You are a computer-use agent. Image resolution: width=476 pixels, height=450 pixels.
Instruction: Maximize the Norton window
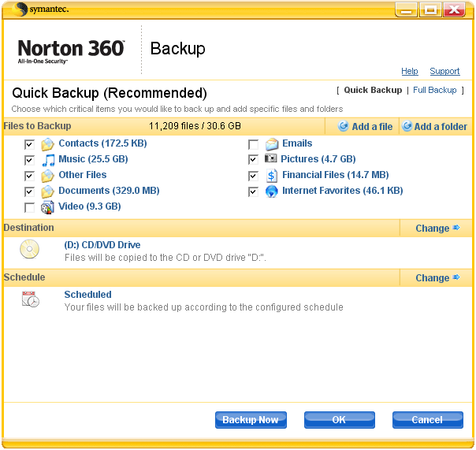[x=430, y=9]
